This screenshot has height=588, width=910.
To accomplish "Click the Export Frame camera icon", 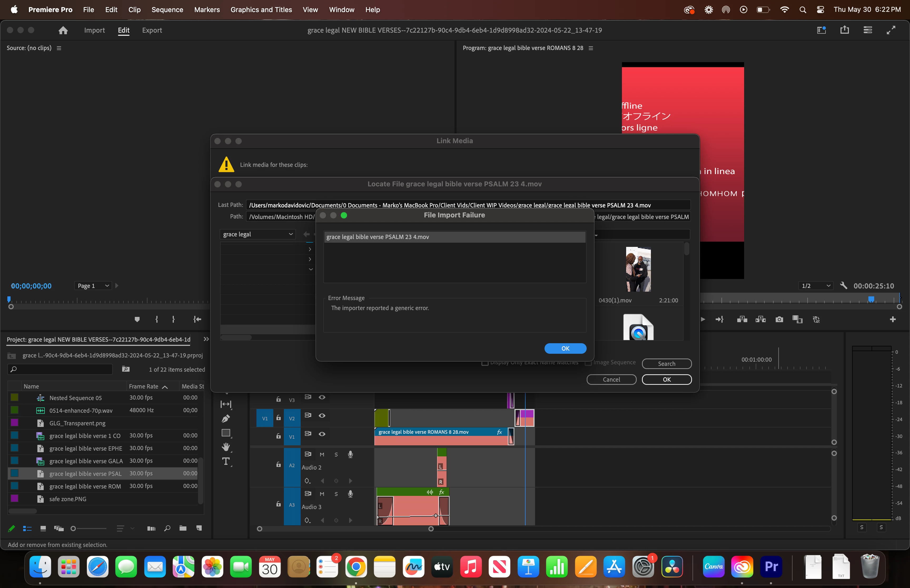I will [x=779, y=319].
